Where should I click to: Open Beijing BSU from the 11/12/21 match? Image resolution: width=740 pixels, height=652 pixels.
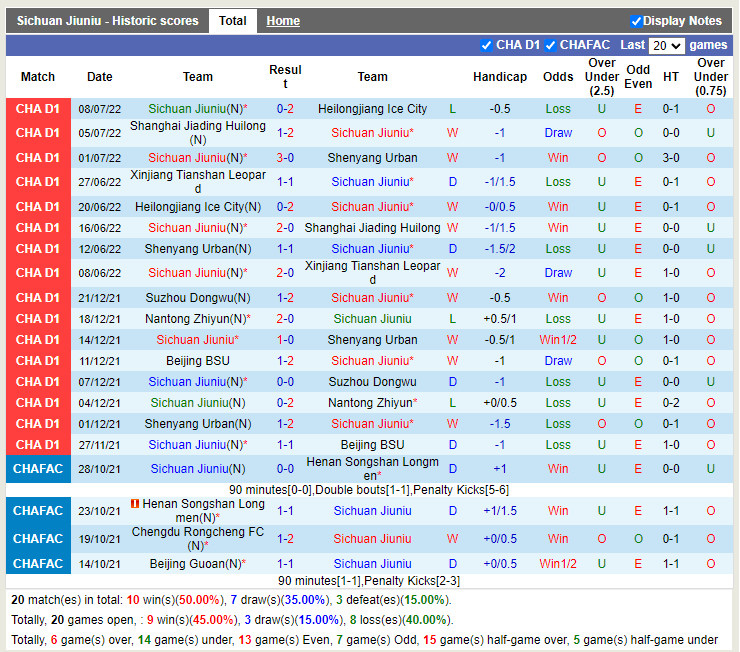pos(197,361)
